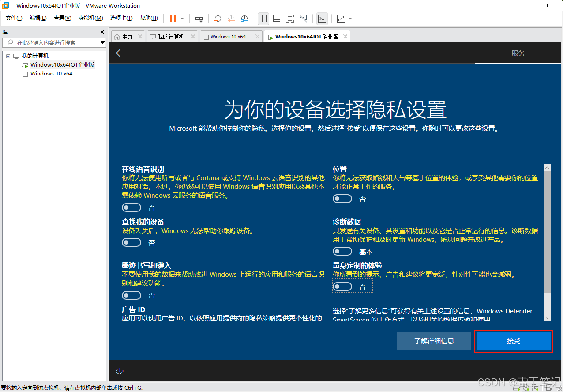
Task: Revert the virtual machine to its snapshot
Action: 231,19
